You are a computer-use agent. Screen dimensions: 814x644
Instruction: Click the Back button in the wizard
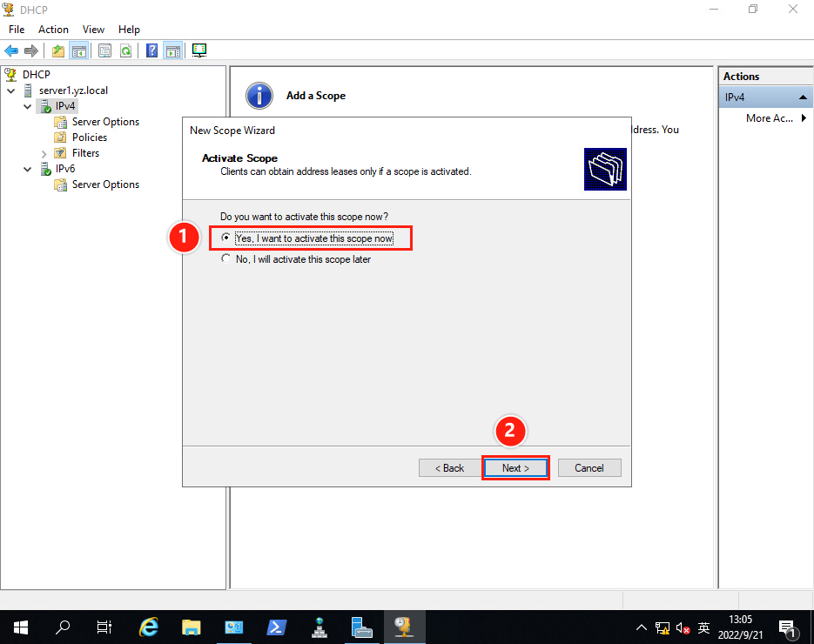coord(449,468)
